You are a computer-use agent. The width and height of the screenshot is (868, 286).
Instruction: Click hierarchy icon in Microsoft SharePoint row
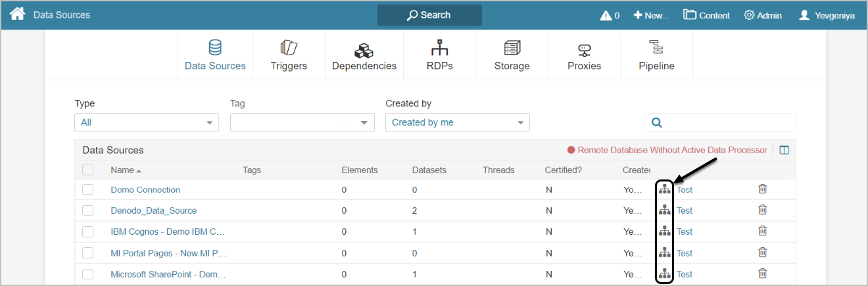pos(665,274)
